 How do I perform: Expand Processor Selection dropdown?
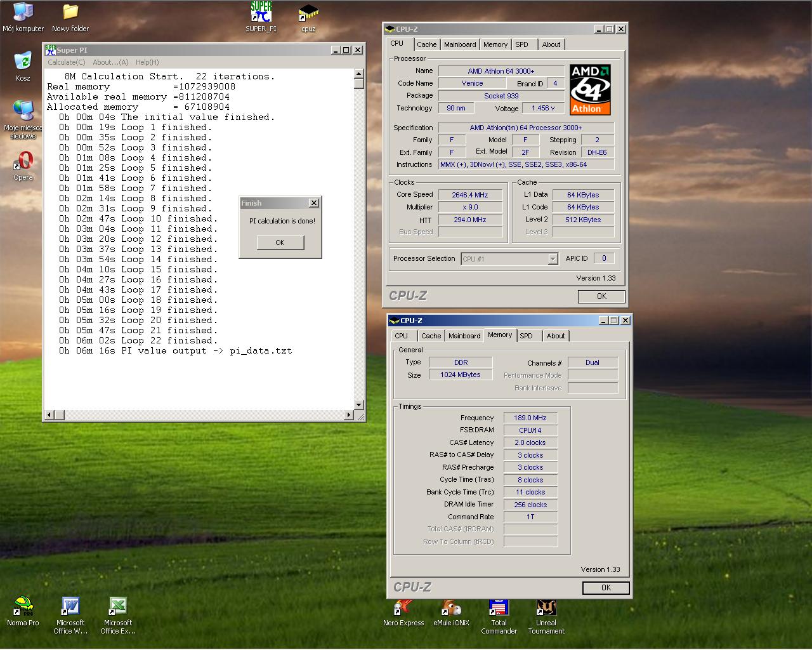click(553, 259)
